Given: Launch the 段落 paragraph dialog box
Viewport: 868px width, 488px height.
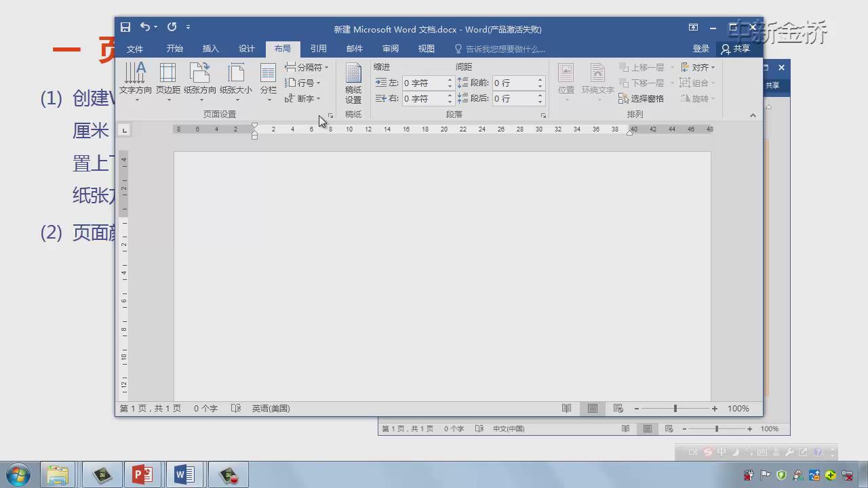Looking at the screenshot, I should (543, 116).
